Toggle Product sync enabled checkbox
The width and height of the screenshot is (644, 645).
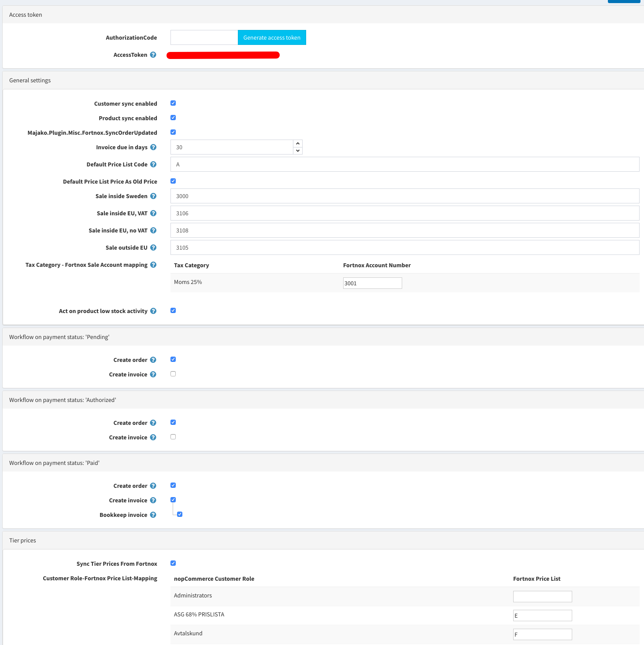(x=173, y=118)
